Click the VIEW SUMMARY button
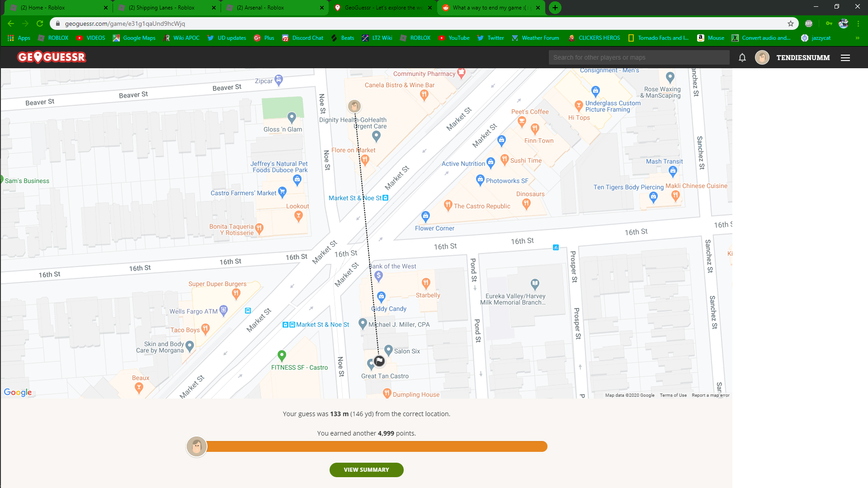 (x=366, y=470)
